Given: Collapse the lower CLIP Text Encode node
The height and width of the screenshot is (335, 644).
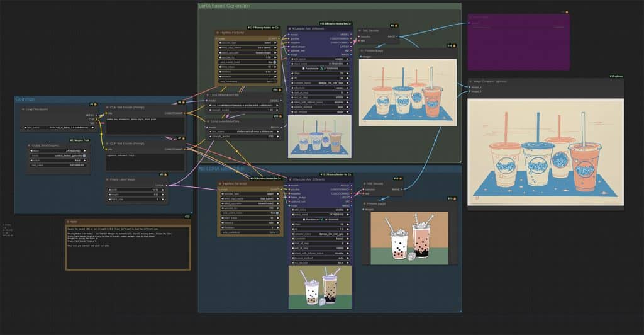Looking at the screenshot, I should [107, 144].
